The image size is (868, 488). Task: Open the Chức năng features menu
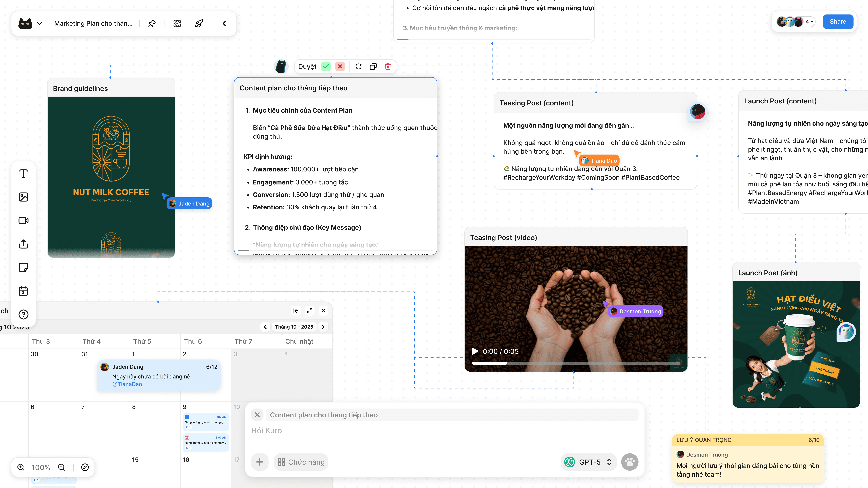click(301, 462)
